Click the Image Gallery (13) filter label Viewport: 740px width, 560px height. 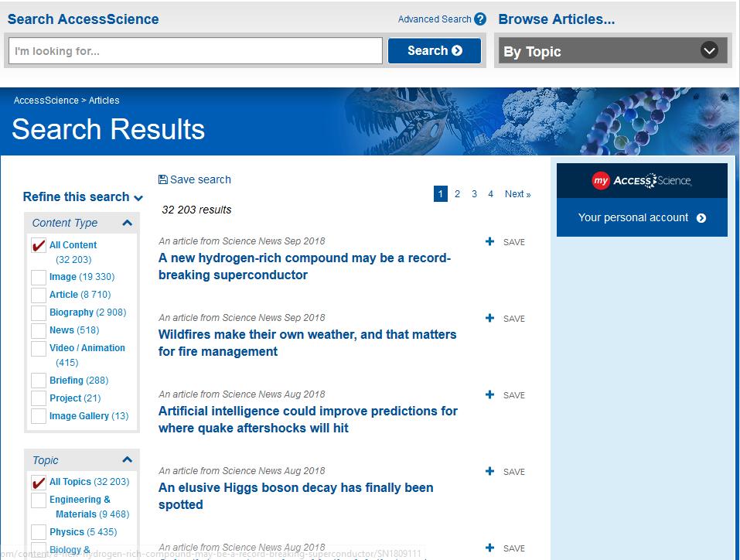(89, 416)
